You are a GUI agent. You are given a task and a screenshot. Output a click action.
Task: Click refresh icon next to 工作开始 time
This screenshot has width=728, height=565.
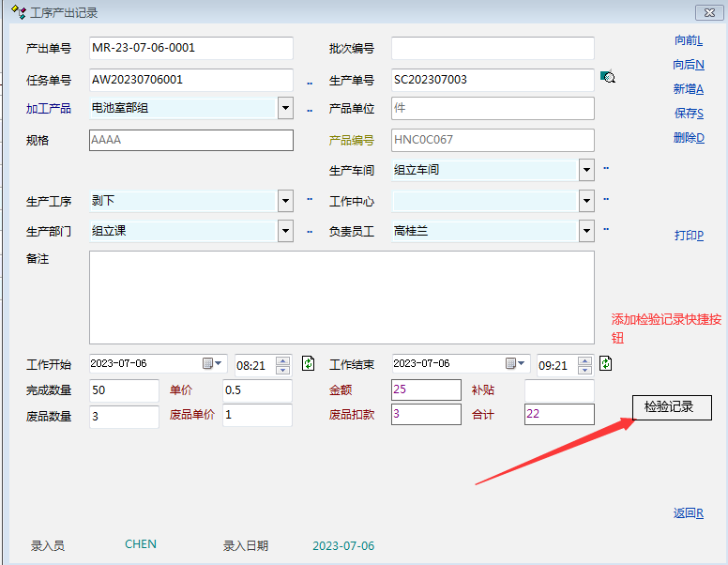tap(308, 363)
